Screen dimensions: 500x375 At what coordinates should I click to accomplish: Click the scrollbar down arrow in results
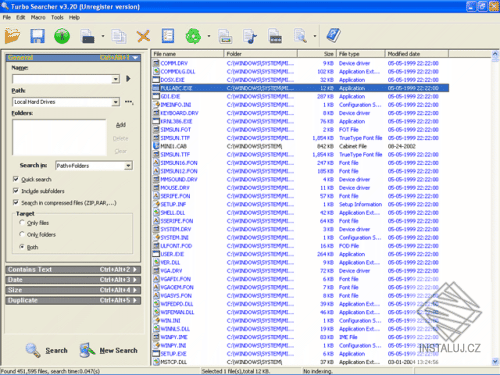click(x=495, y=361)
